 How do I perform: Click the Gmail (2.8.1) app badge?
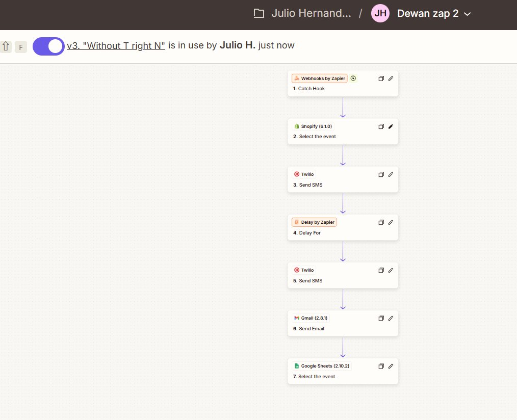pyautogui.click(x=311, y=318)
